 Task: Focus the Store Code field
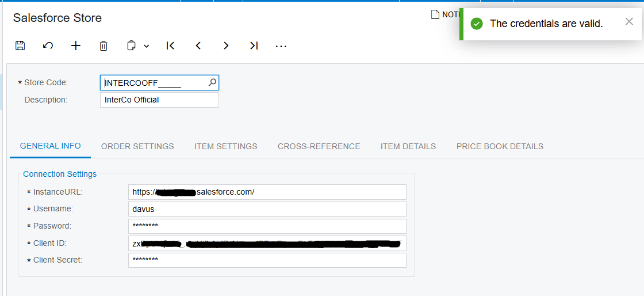(159, 82)
